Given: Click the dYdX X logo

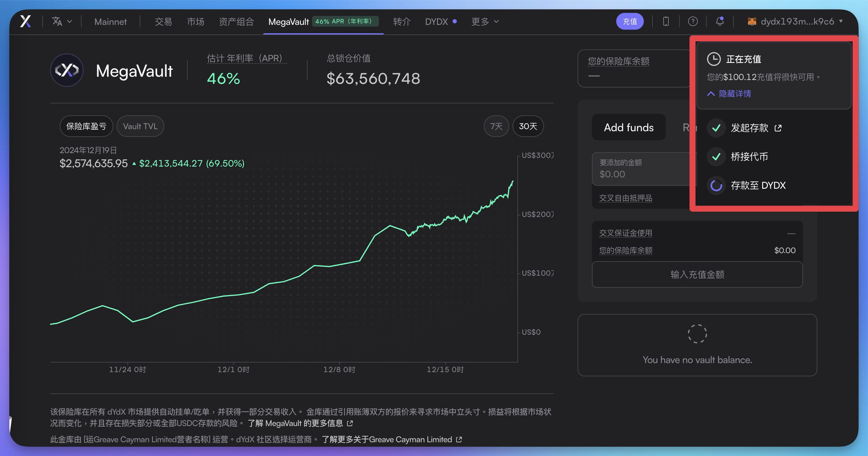Looking at the screenshot, I should coord(25,21).
